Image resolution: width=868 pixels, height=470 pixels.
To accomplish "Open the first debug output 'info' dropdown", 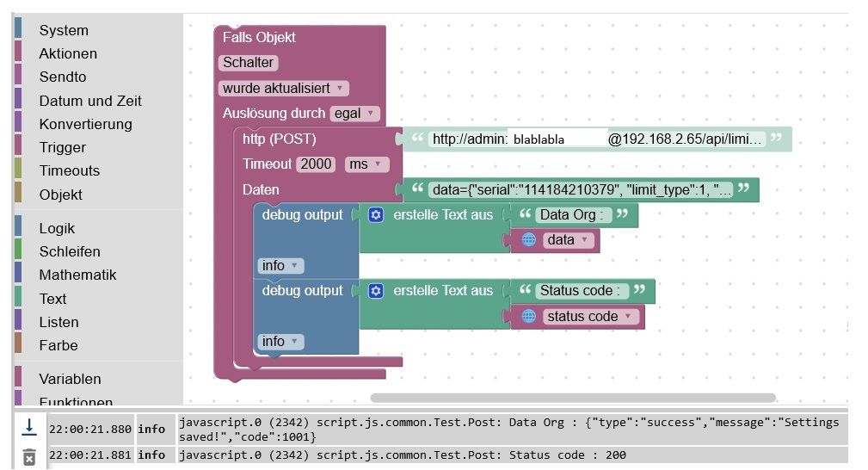I will (280, 265).
